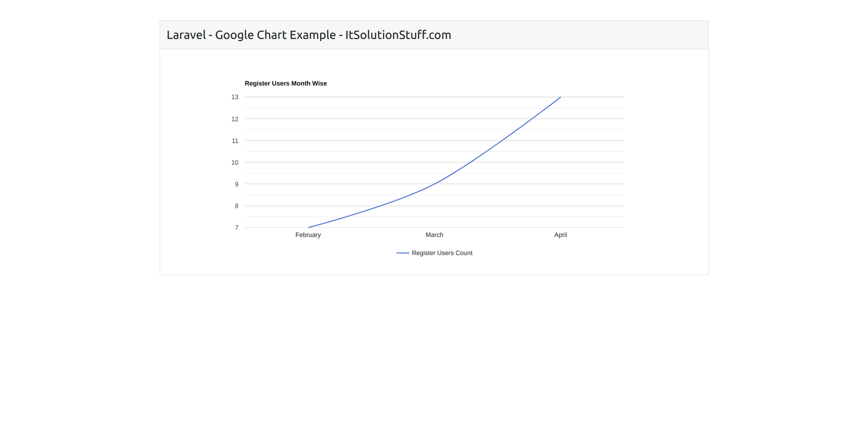Click the February x-axis label
Screen dimensions: 868x421
pos(308,235)
